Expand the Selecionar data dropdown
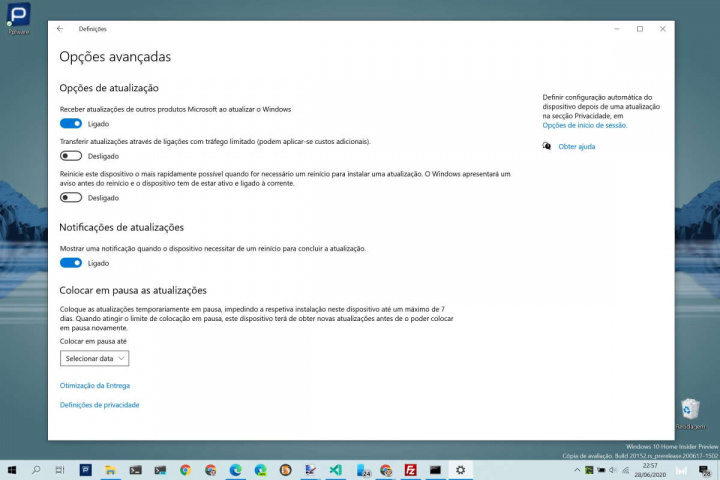This screenshot has height=480, width=720. click(x=95, y=358)
